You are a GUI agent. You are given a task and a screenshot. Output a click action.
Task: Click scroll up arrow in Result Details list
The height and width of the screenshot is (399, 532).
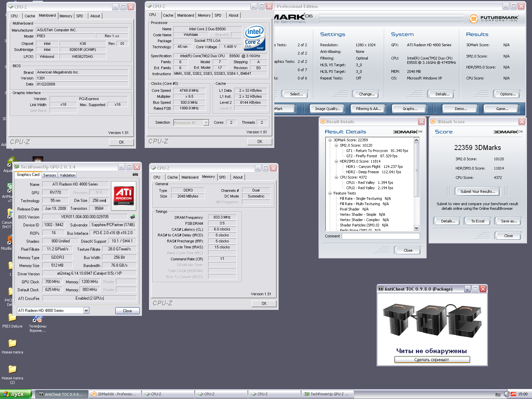(x=417, y=140)
